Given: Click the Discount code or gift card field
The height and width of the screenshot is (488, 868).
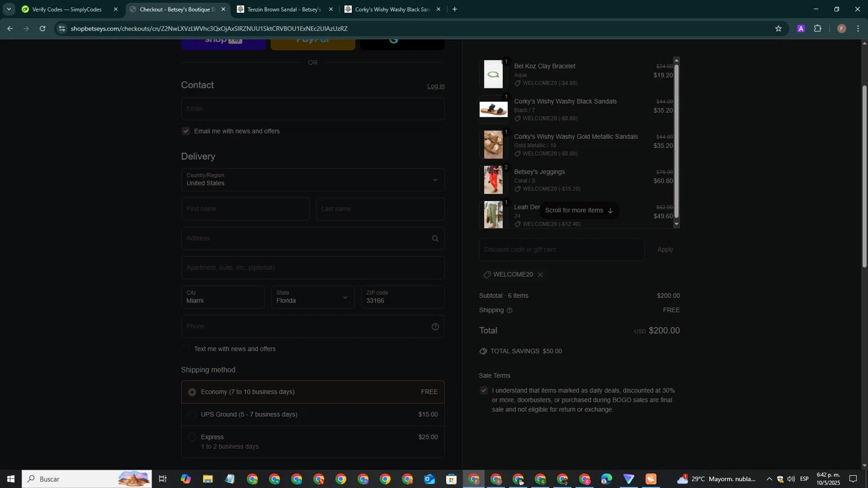Looking at the screenshot, I should pos(561,250).
